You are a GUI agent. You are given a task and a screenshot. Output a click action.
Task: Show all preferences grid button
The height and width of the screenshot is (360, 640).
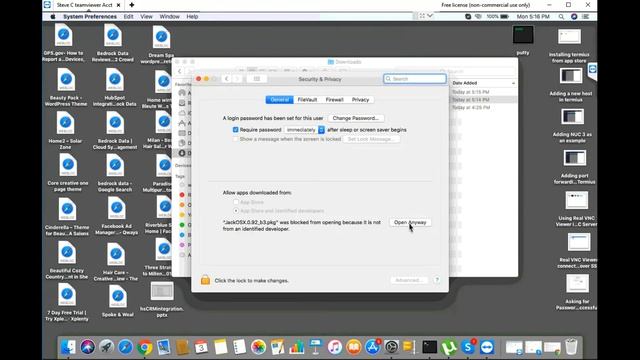coord(257,79)
